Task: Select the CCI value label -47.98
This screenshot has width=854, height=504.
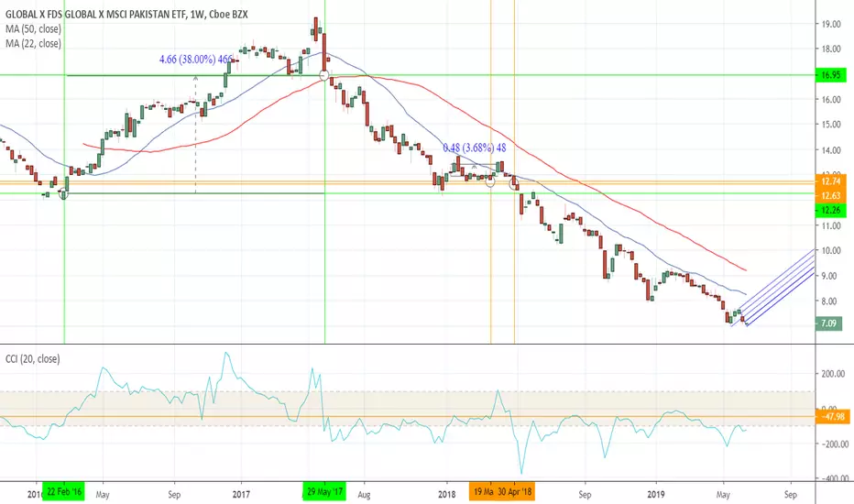Action: point(834,417)
